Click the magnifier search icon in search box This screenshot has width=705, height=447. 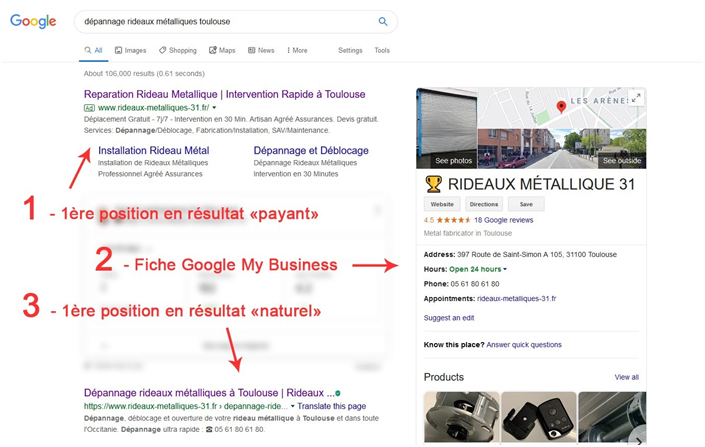383,21
